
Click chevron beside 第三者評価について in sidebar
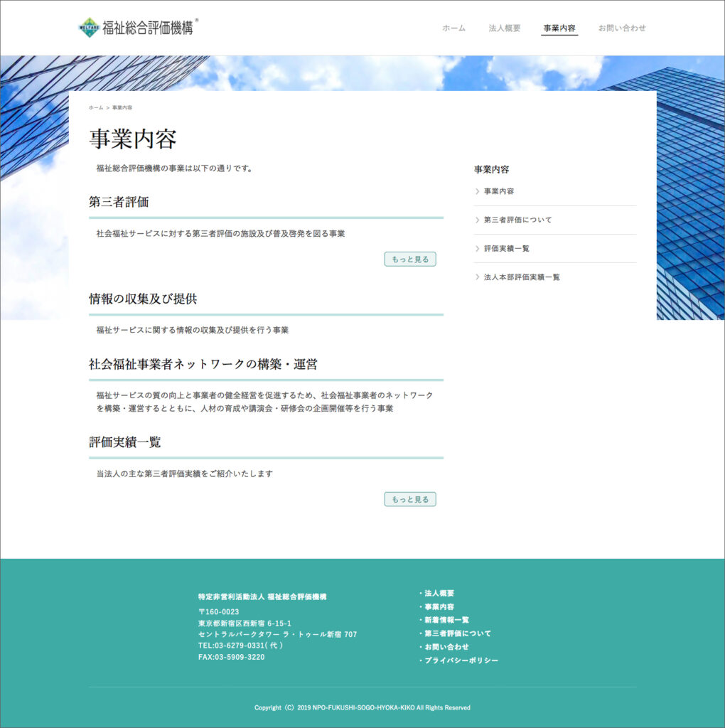coord(477,220)
